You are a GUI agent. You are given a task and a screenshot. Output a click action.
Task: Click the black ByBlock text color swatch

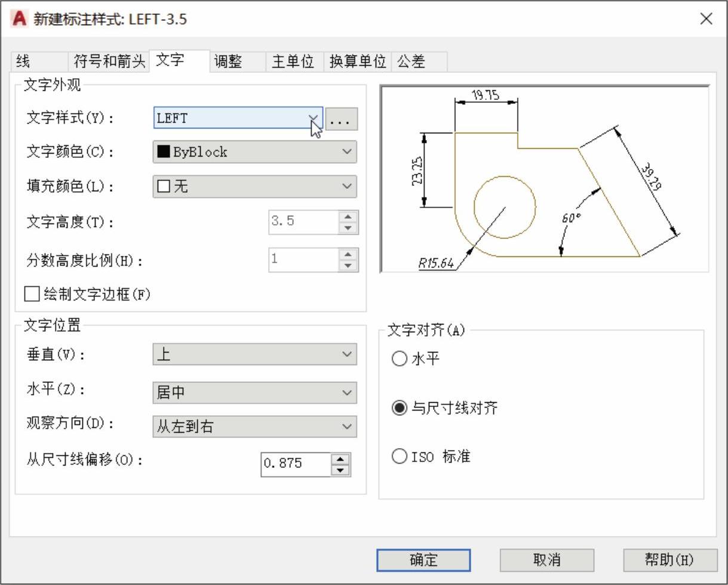pos(163,152)
